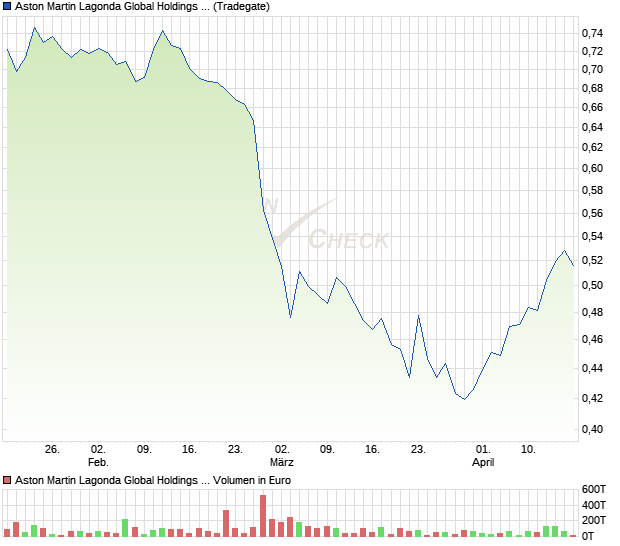Image resolution: width=620 pixels, height=546 pixels.
Task: Click the tallest red volume bar
Action: click(x=263, y=516)
